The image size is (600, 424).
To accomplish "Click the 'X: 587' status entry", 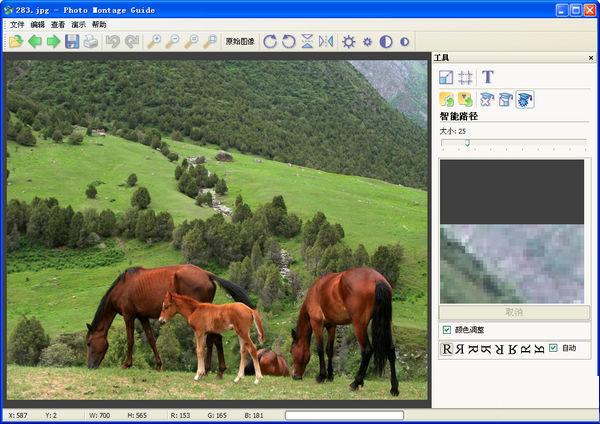I will pos(18,415).
